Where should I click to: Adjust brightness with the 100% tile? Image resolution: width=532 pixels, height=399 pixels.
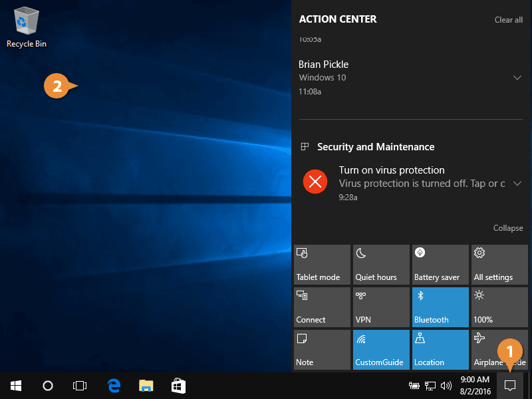(499, 307)
